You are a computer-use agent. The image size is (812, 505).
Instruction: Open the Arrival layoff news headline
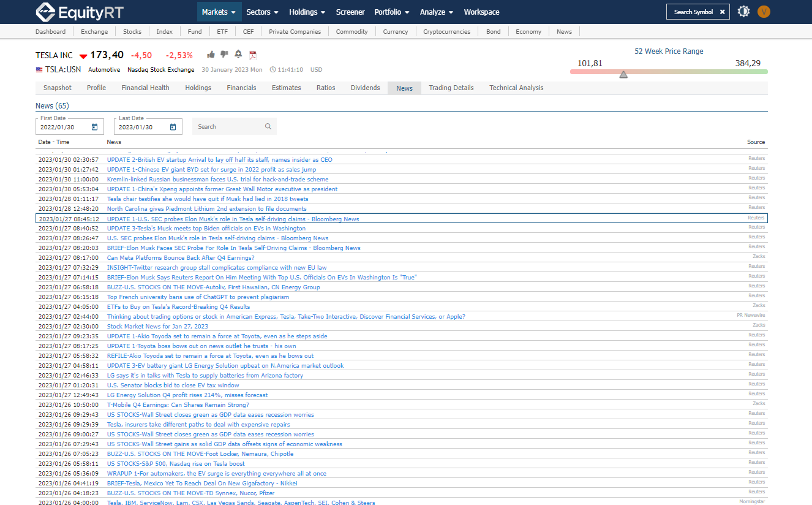[220, 160]
